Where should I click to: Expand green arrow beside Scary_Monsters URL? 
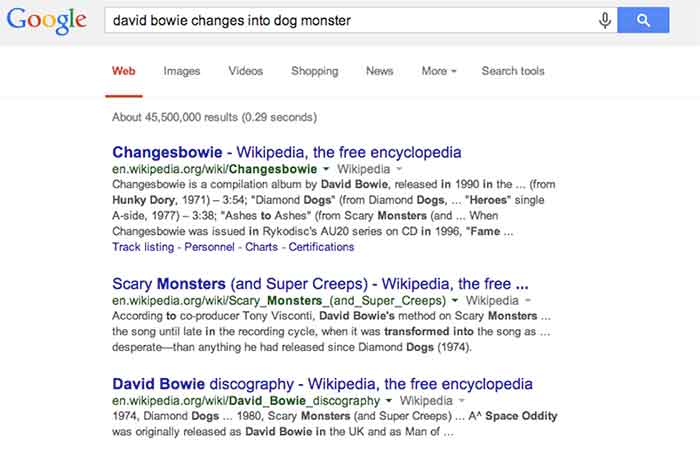tap(455, 300)
